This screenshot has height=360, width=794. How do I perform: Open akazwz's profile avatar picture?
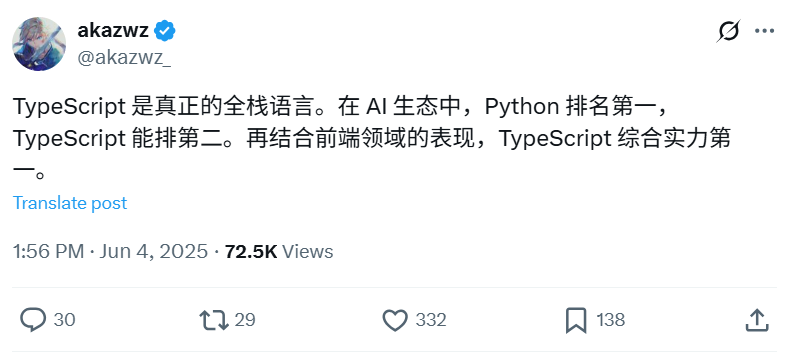[x=39, y=44]
